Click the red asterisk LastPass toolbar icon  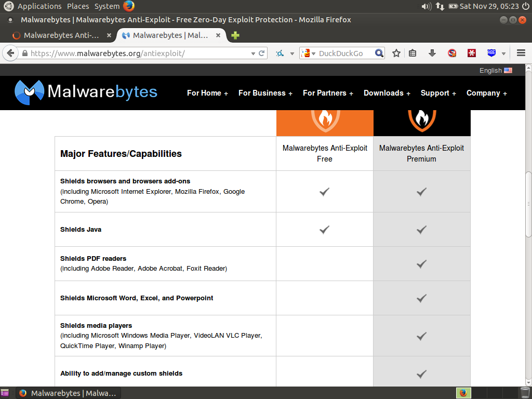coord(472,54)
